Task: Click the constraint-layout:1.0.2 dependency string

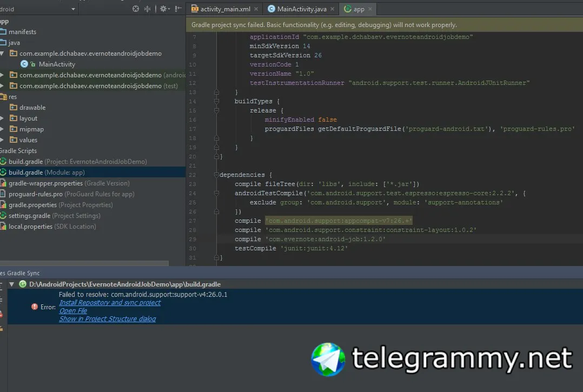Action: tap(370, 230)
